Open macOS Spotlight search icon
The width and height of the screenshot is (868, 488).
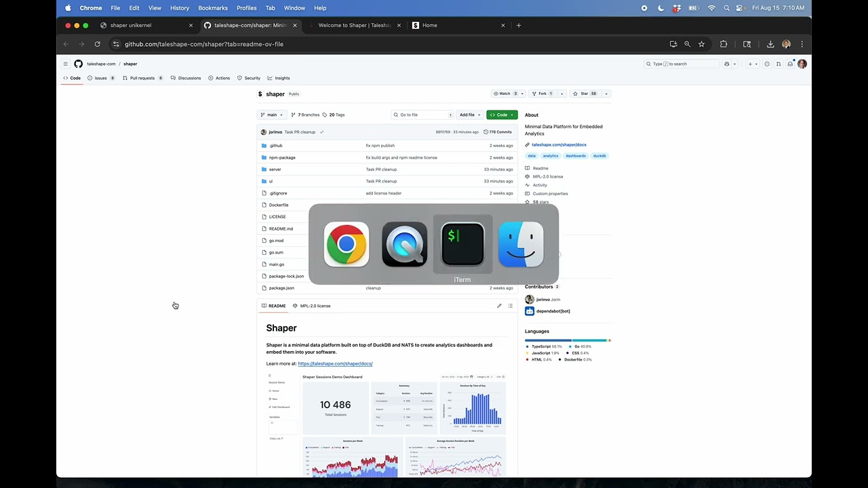point(726,8)
